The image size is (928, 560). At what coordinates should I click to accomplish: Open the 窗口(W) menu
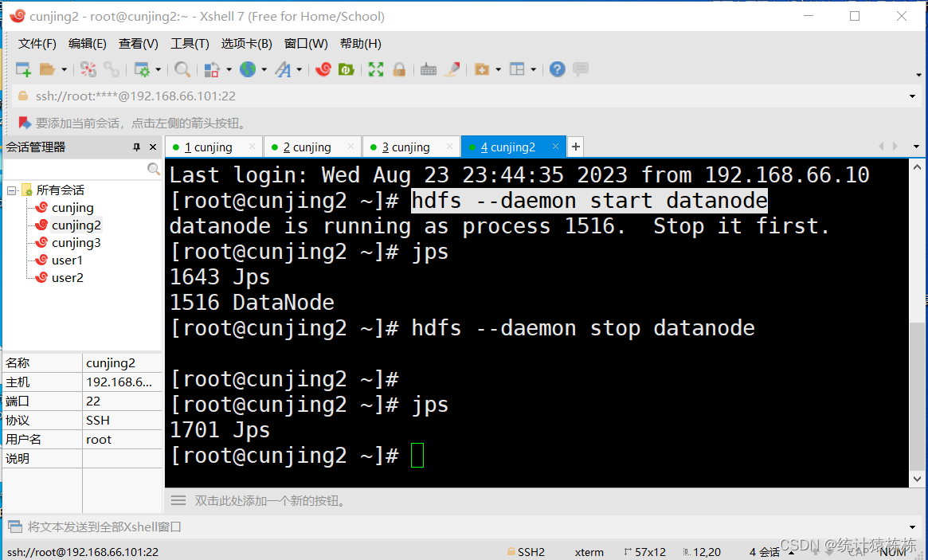coord(306,43)
